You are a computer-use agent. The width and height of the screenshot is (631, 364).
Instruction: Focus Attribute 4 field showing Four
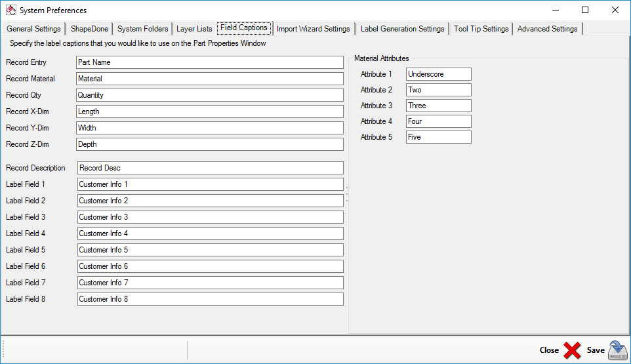[x=439, y=121]
